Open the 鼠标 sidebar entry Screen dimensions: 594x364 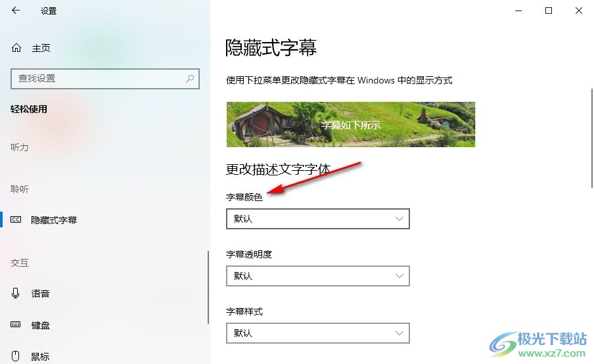coord(40,356)
